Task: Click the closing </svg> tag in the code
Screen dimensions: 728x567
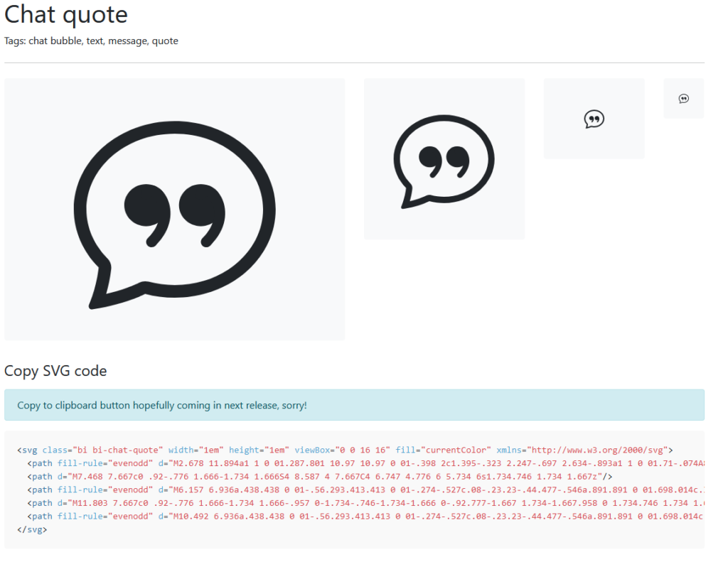Action: pos(32,529)
